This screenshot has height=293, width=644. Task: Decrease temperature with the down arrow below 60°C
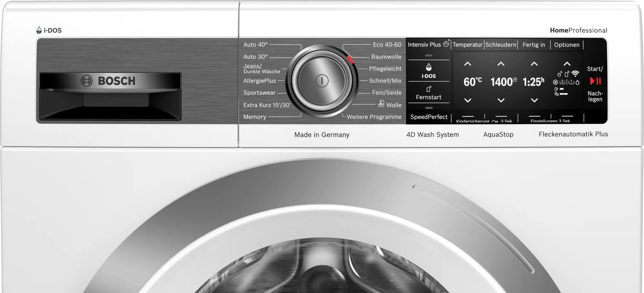pyautogui.click(x=468, y=100)
